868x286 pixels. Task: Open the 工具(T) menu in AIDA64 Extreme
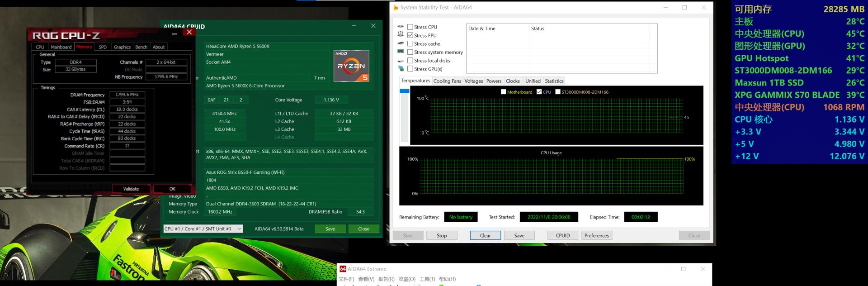(x=427, y=279)
